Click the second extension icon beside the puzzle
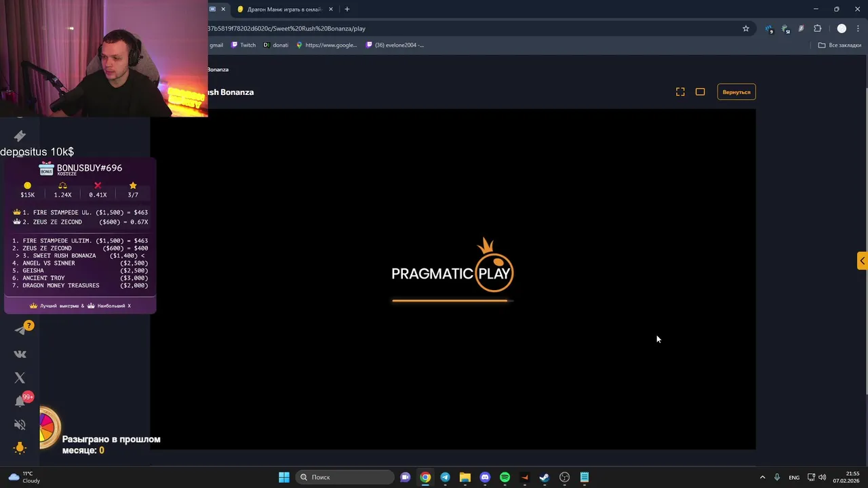The width and height of the screenshot is (868, 488). coord(785,28)
